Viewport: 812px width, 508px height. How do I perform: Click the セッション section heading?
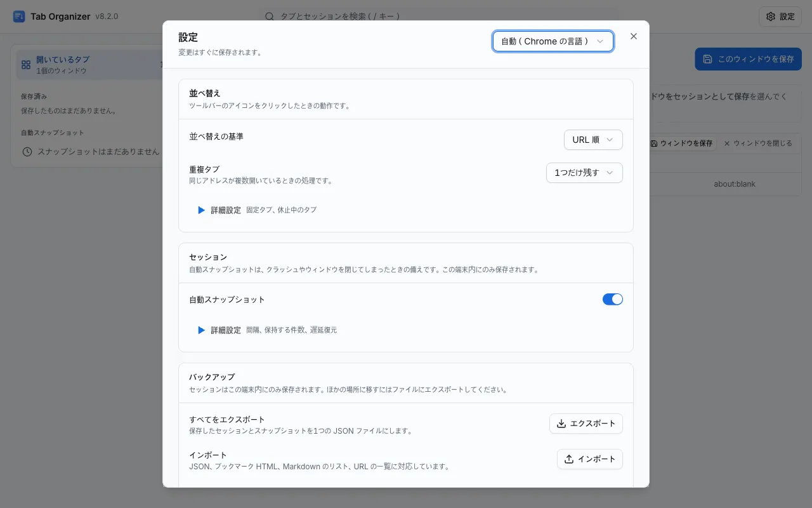pos(208,257)
